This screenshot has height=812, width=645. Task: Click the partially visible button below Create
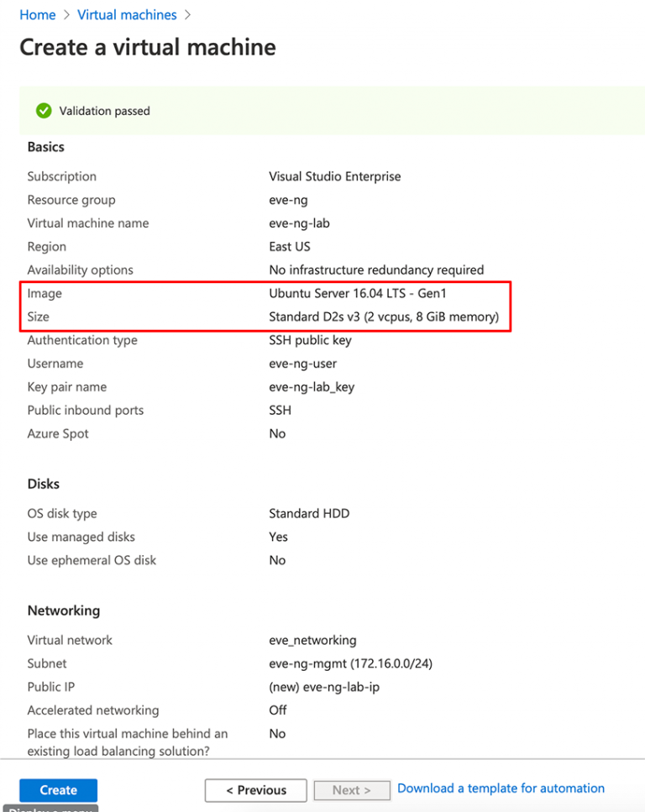tap(50, 808)
